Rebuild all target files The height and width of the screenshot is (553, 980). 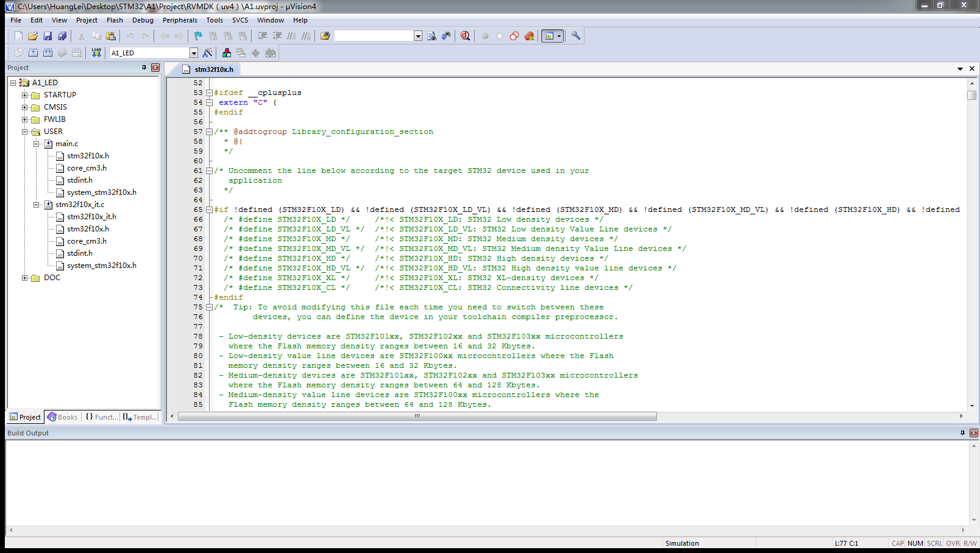(x=48, y=52)
